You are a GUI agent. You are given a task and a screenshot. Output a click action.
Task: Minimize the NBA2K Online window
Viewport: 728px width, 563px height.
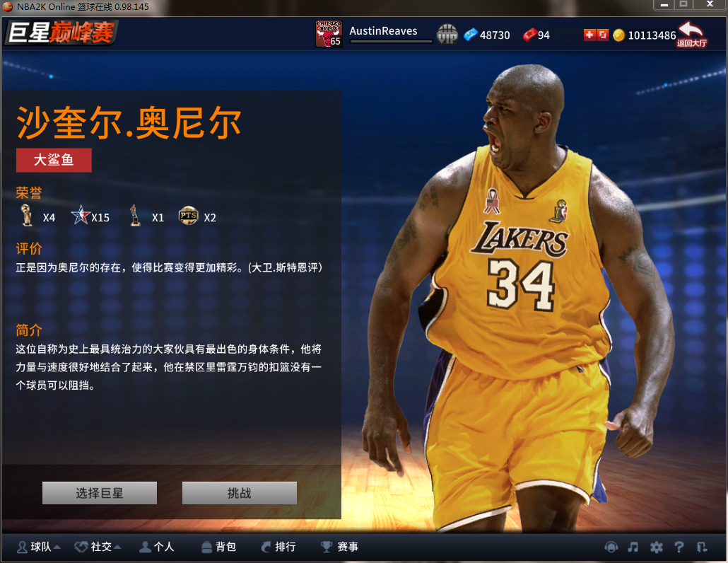[664, 5]
